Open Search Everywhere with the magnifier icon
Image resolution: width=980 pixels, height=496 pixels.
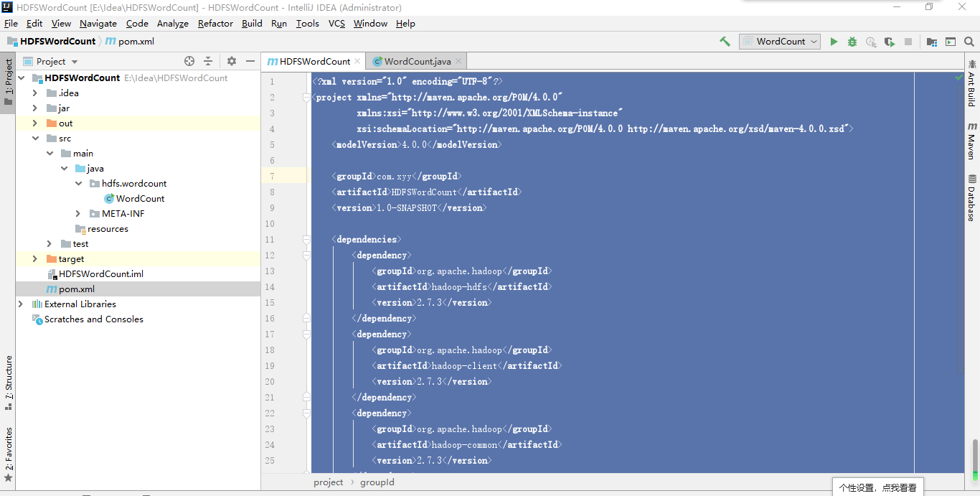tap(969, 41)
